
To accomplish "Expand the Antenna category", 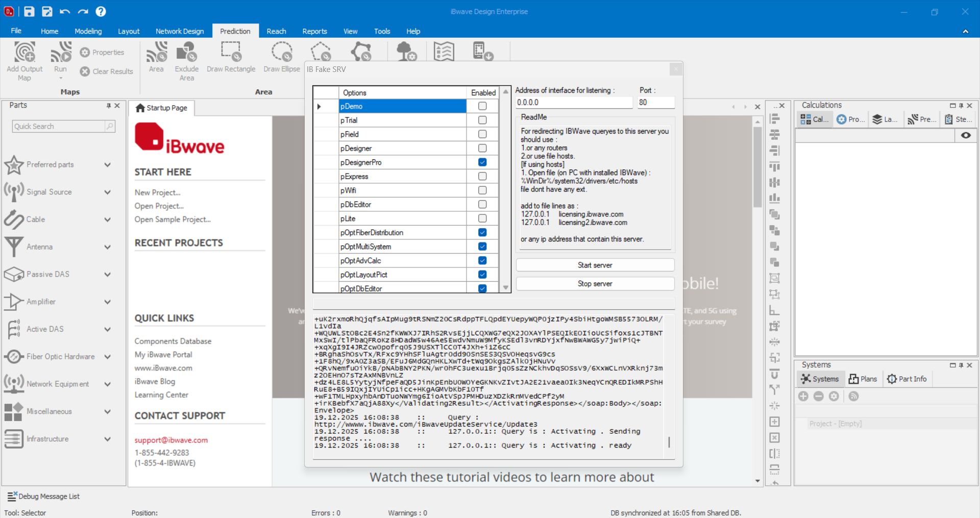I will tap(108, 247).
